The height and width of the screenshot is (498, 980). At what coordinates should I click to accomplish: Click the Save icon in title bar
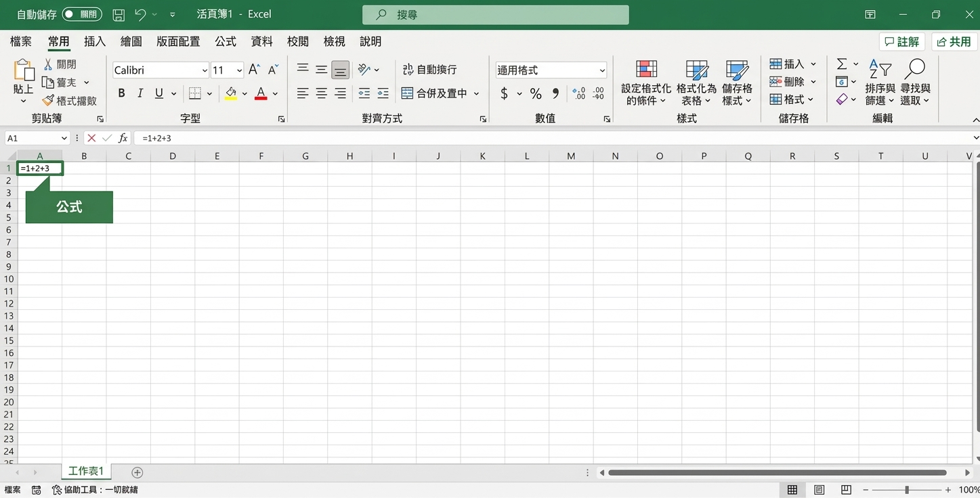tap(119, 14)
